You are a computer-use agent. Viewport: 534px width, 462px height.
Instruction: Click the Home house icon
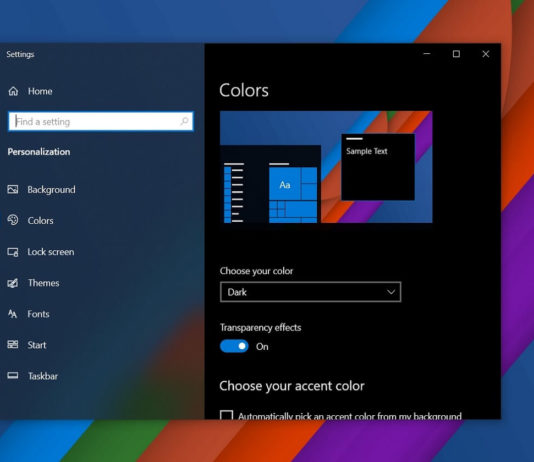(x=13, y=91)
